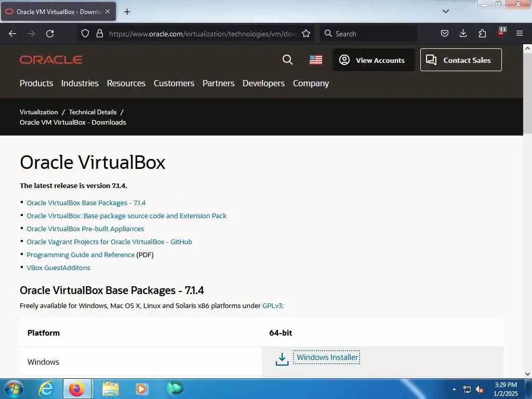This screenshot has width=532, height=399.
Task: Open the Company menu
Action: pyautogui.click(x=311, y=84)
